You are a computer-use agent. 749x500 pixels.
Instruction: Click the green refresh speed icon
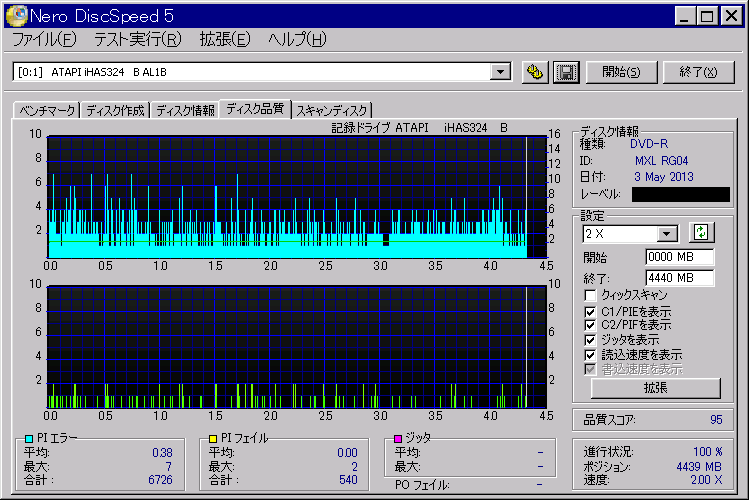click(x=701, y=233)
